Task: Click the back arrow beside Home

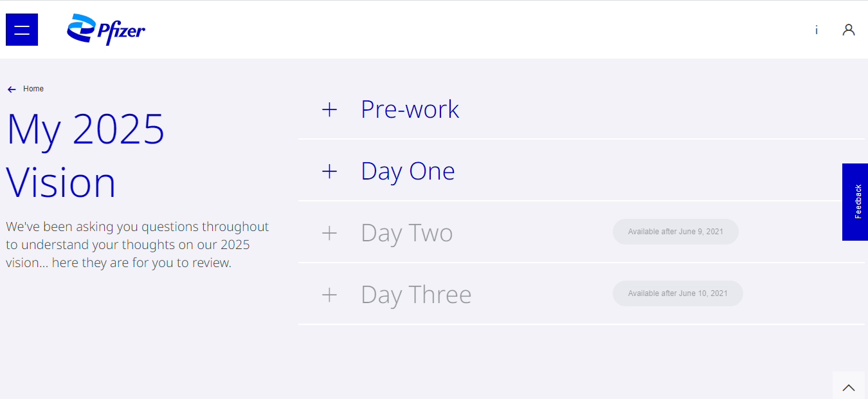Action: (x=12, y=89)
